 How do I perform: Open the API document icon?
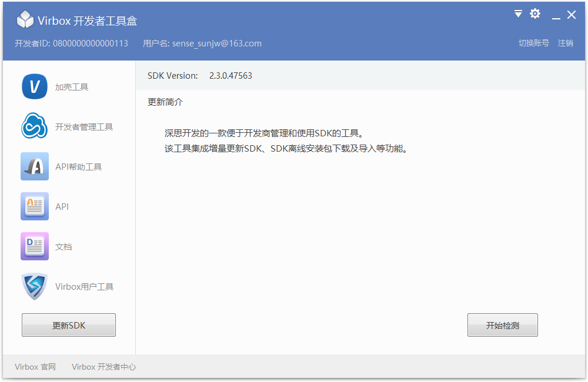[x=35, y=206]
